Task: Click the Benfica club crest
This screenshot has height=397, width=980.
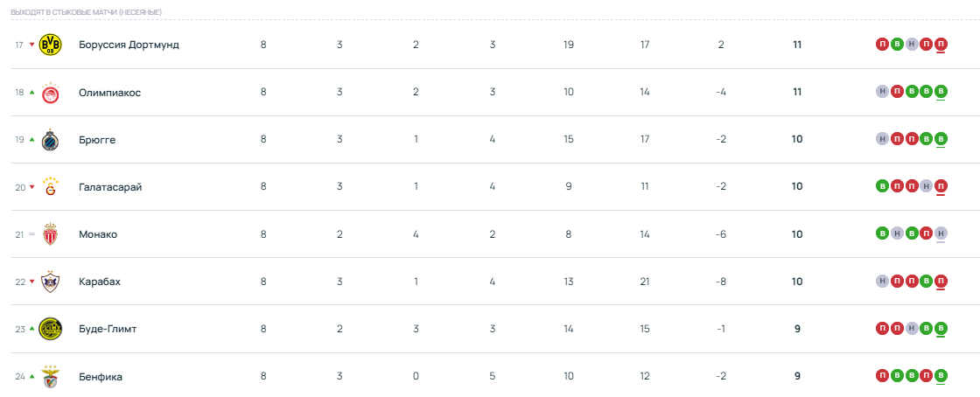Action: click(x=50, y=376)
